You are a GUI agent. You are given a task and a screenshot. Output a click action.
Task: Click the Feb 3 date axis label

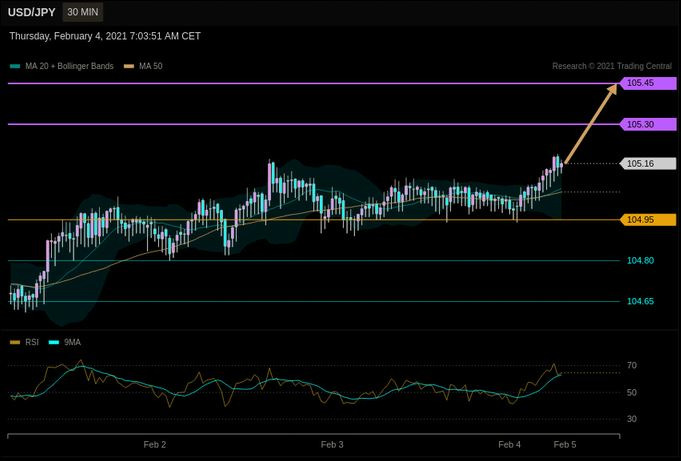point(332,445)
